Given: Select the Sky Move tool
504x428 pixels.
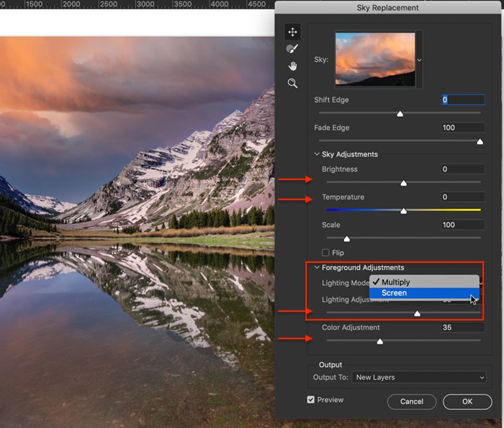Looking at the screenshot, I should coord(292,32).
